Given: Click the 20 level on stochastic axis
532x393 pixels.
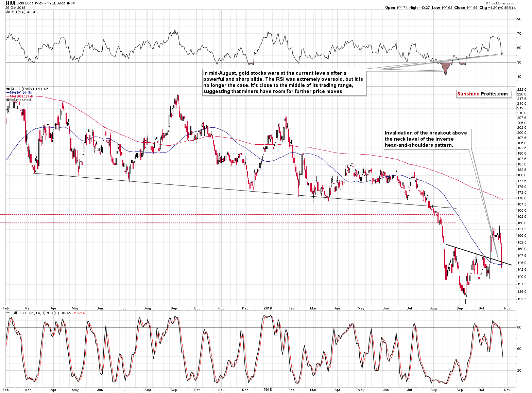Looking at the screenshot, I should 519,371.
